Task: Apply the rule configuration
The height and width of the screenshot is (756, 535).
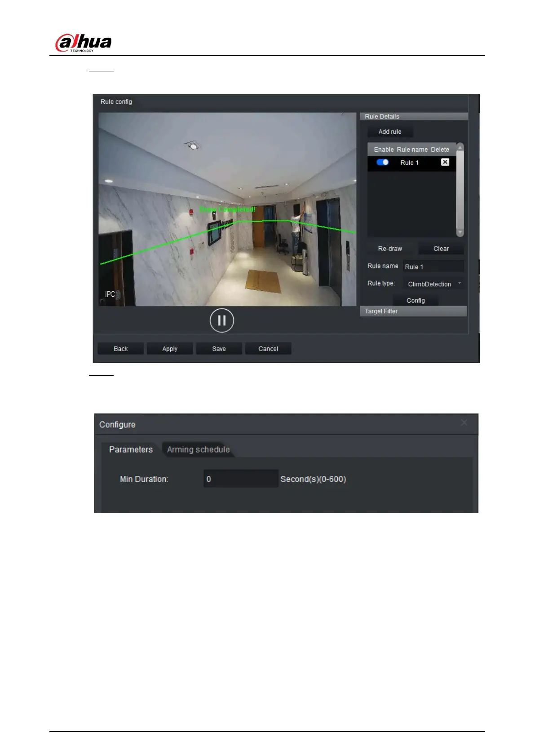Action: click(170, 349)
